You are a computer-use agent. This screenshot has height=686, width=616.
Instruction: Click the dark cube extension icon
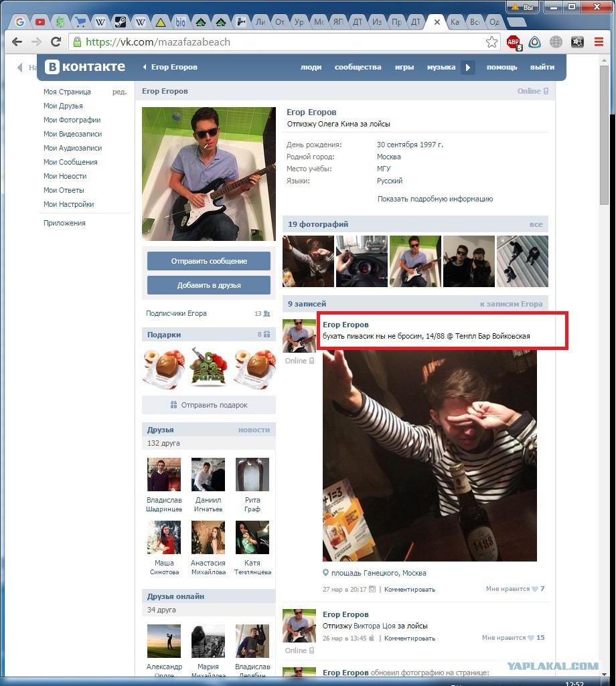point(577,42)
